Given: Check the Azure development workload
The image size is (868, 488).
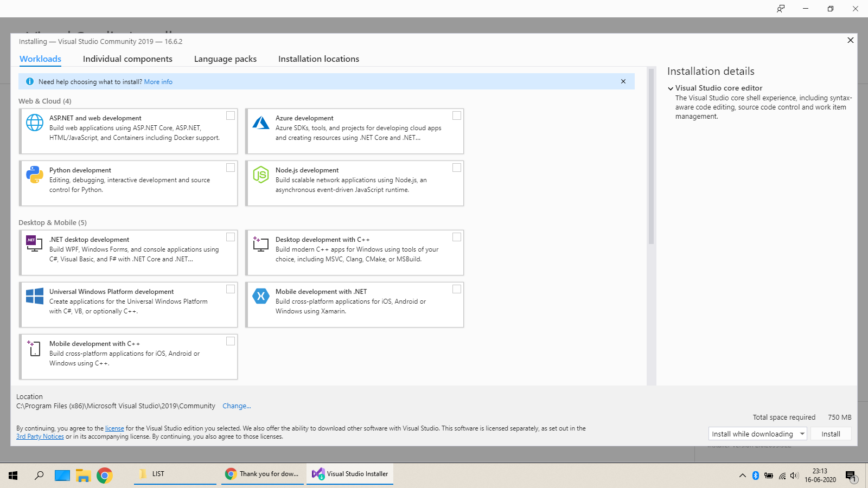Looking at the screenshot, I should (457, 115).
